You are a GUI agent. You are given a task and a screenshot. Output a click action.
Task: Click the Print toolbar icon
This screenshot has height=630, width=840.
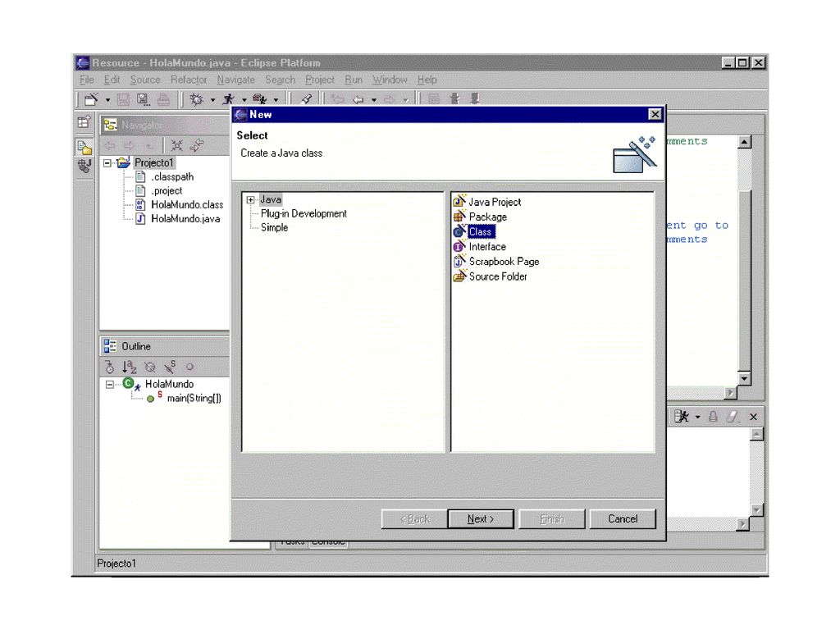click(x=163, y=99)
